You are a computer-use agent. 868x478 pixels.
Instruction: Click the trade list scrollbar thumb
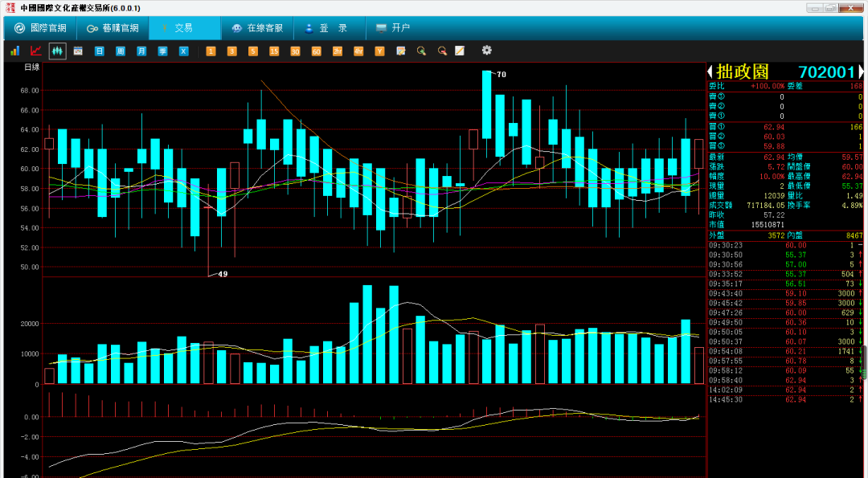pyautogui.click(x=864, y=363)
